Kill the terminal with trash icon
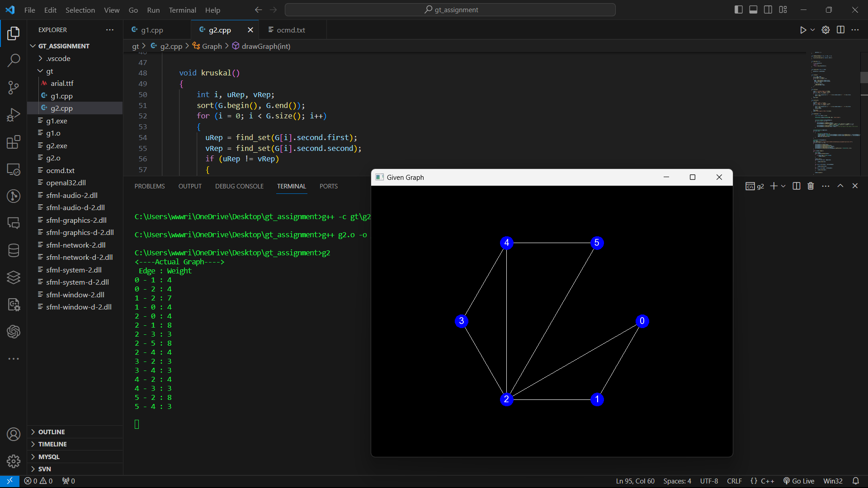This screenshot has height=488, width=868. (811, 186)
